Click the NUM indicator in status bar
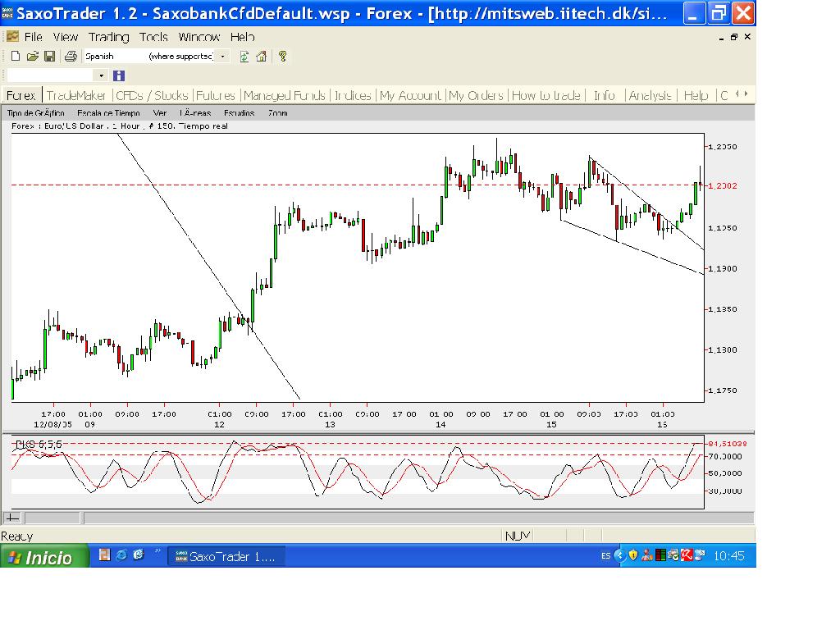 (518, 536)
